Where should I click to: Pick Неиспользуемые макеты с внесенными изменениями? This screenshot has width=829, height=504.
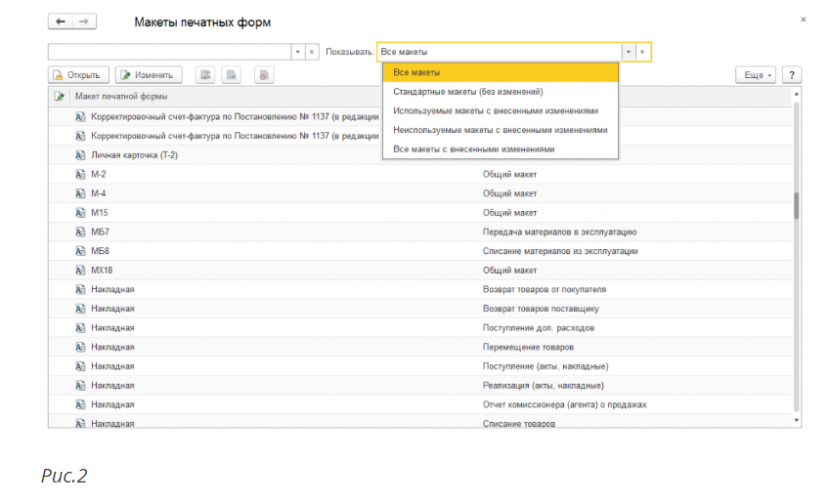click(x=500, y=129)
